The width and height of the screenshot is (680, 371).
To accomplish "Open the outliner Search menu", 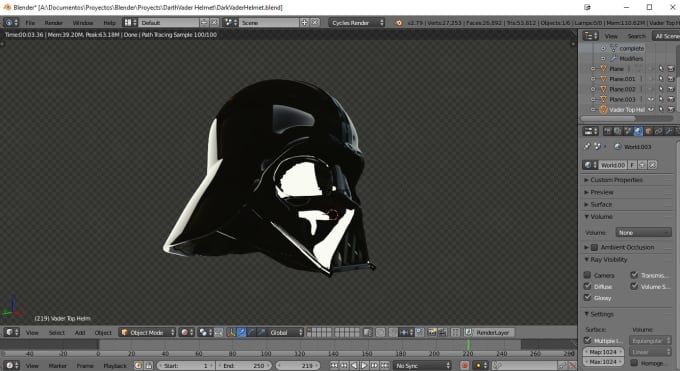I will [636, 36].
